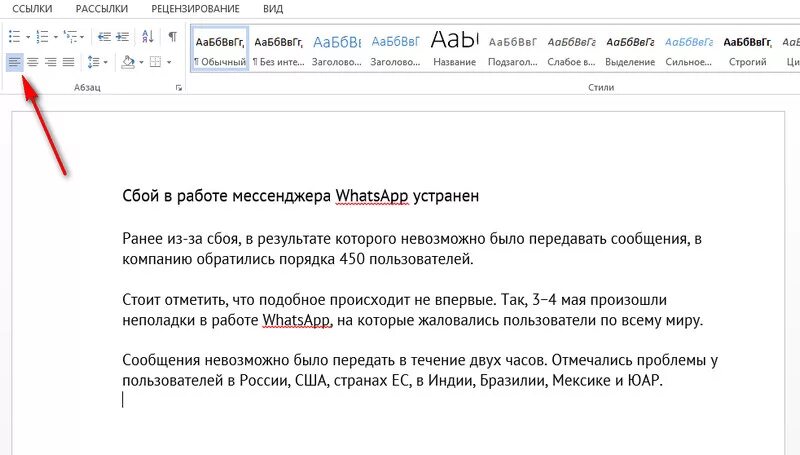Click the word 'неполадки' in the document
Viewport: 800px width, 455px height.
[x=159, y=320]
